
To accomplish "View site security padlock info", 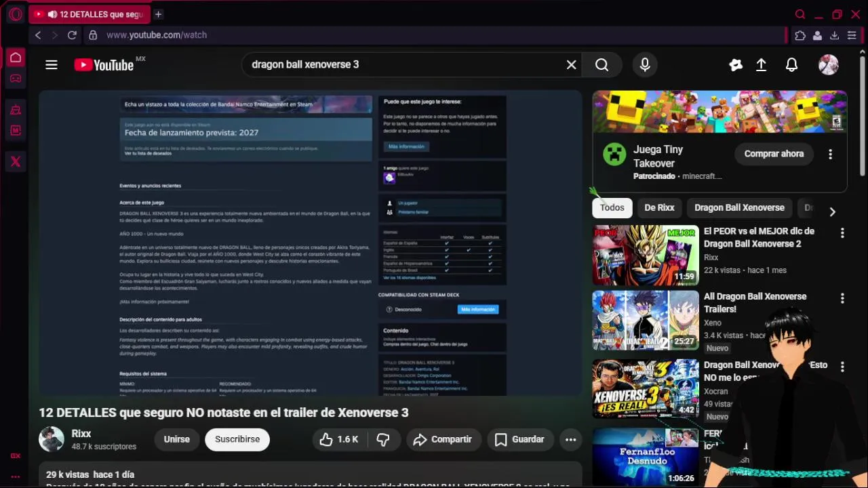I will point(93,35).
